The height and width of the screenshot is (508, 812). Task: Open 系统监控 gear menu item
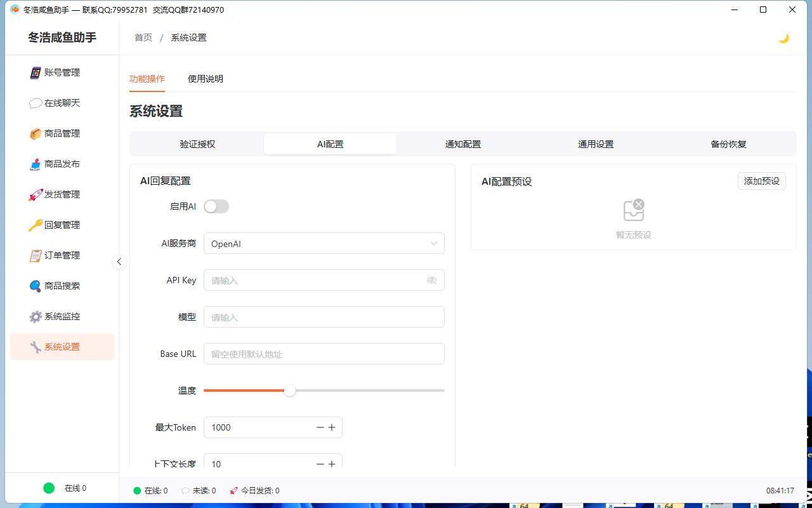point(62,316)
